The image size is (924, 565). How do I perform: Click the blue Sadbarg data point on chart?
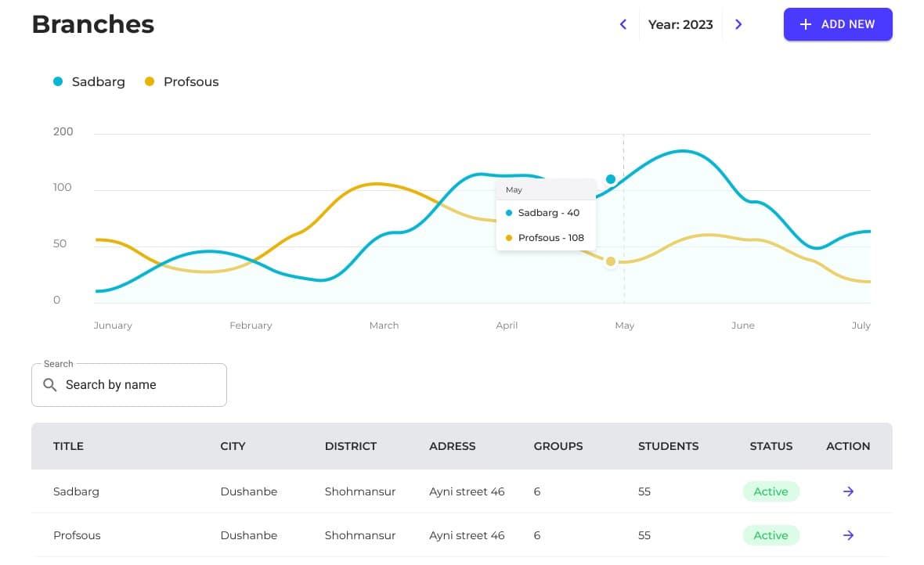(x=611, y=179)
